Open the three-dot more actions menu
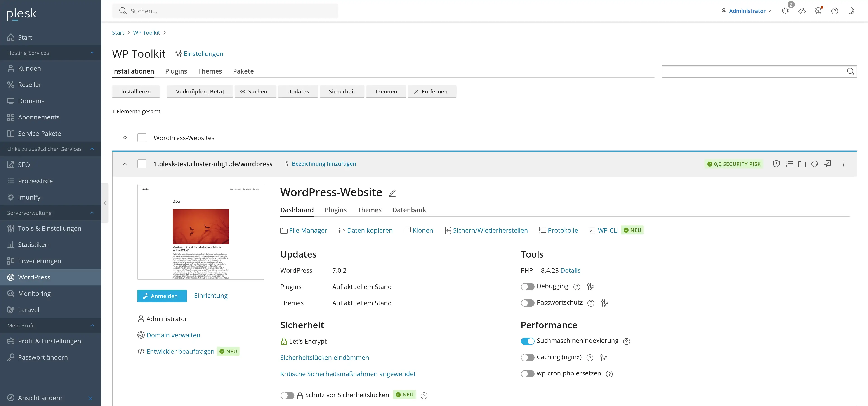 coord(843,164)
